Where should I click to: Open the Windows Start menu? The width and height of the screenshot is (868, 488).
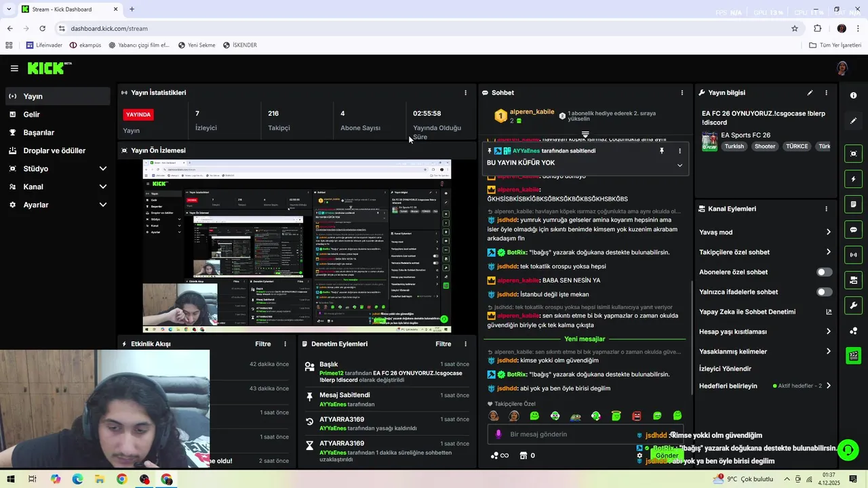(x=10, y=479)
